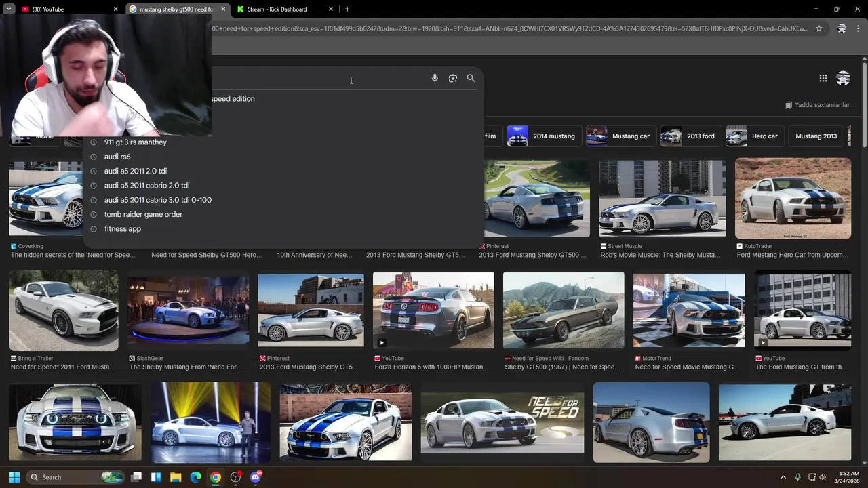The width and height of the screenshot is (868, 488).
Task: Open 'Shelby GT500 (1967) | Need for Spee...' link
Action: tap(562, 367)
